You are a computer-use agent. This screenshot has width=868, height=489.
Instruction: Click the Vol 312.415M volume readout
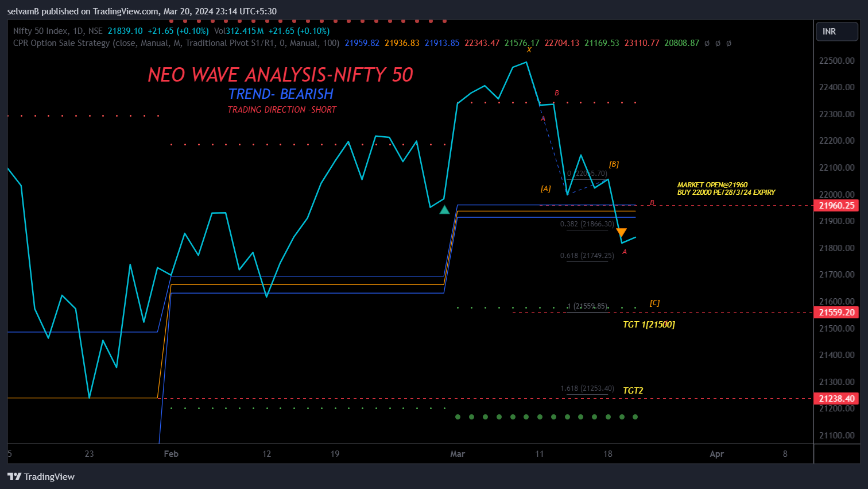(239, 31)
